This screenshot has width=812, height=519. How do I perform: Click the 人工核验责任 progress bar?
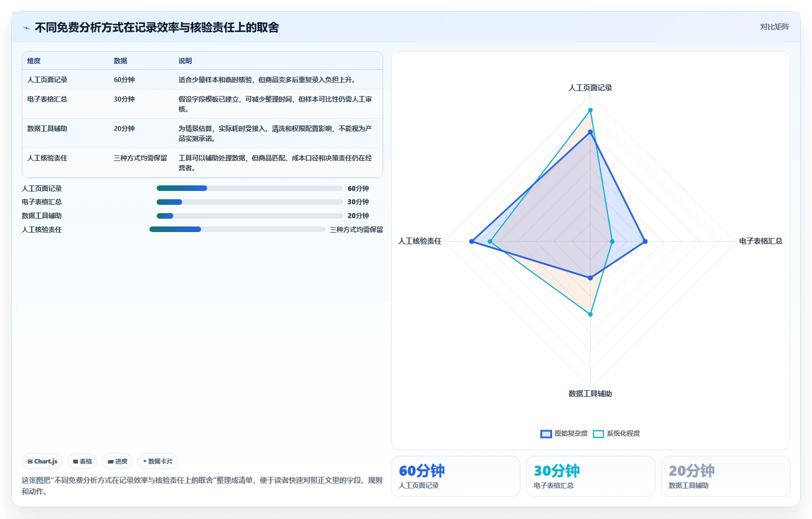point(237,229)
